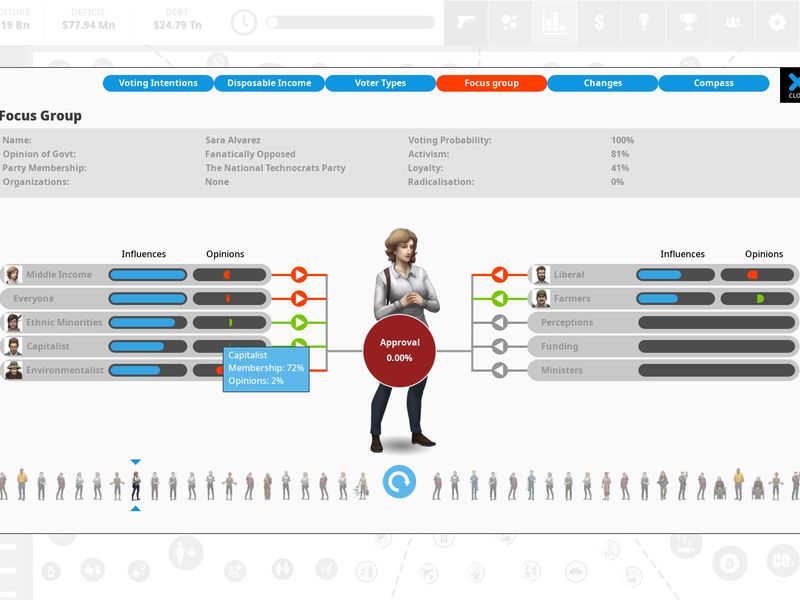Click the Perceptions row label

point(567,322)
